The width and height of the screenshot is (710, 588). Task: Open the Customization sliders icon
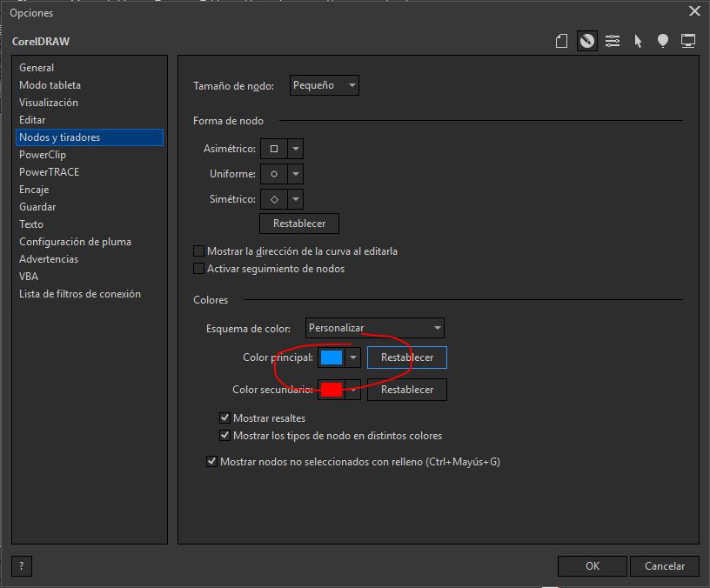[x=613, y=41]
